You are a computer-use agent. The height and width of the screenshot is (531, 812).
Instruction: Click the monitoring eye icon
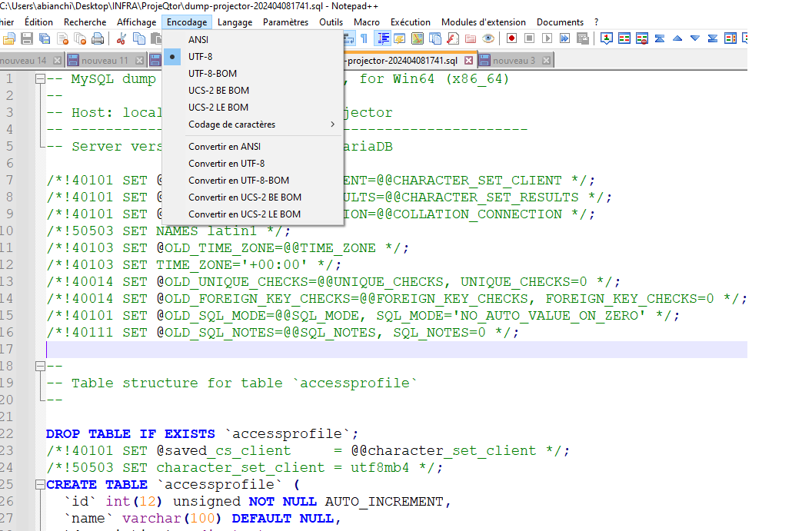(488, 38)
